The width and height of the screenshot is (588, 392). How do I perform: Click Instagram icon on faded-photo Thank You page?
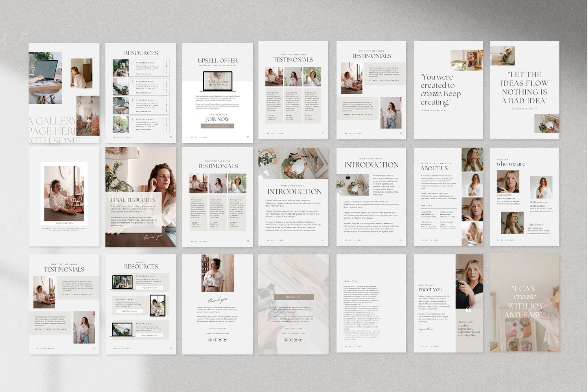286,340
